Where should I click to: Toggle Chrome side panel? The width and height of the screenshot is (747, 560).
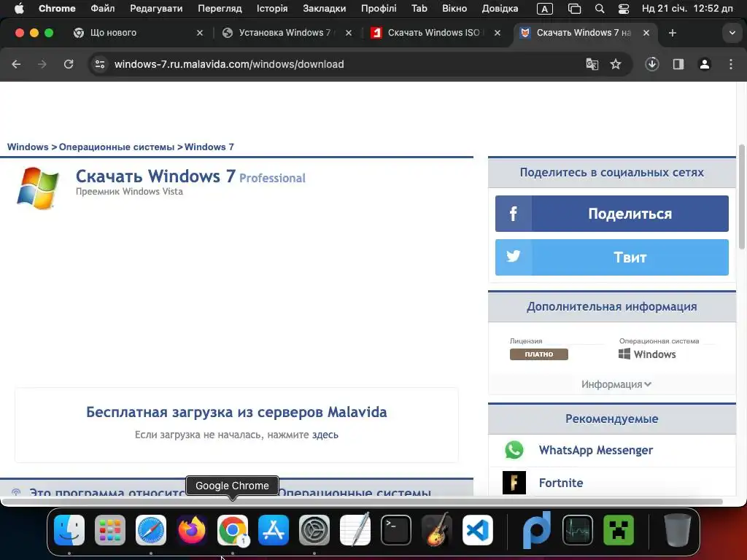[678, 64]
